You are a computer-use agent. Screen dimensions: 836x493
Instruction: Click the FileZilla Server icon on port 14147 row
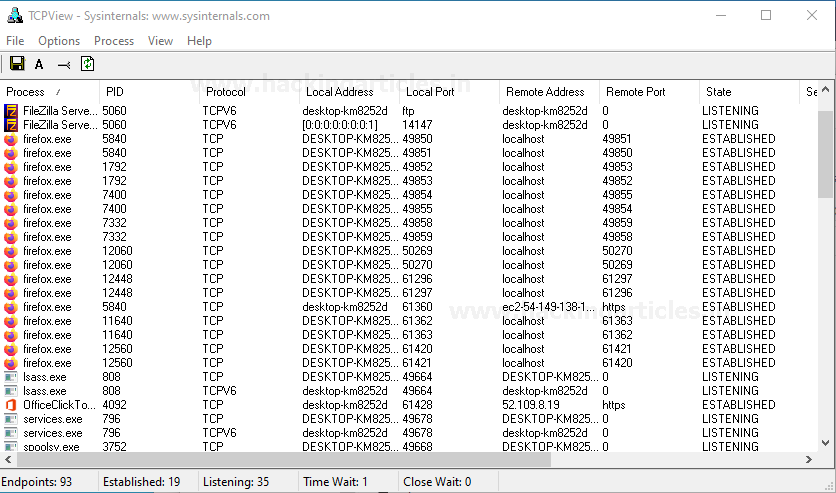[11, 125]
